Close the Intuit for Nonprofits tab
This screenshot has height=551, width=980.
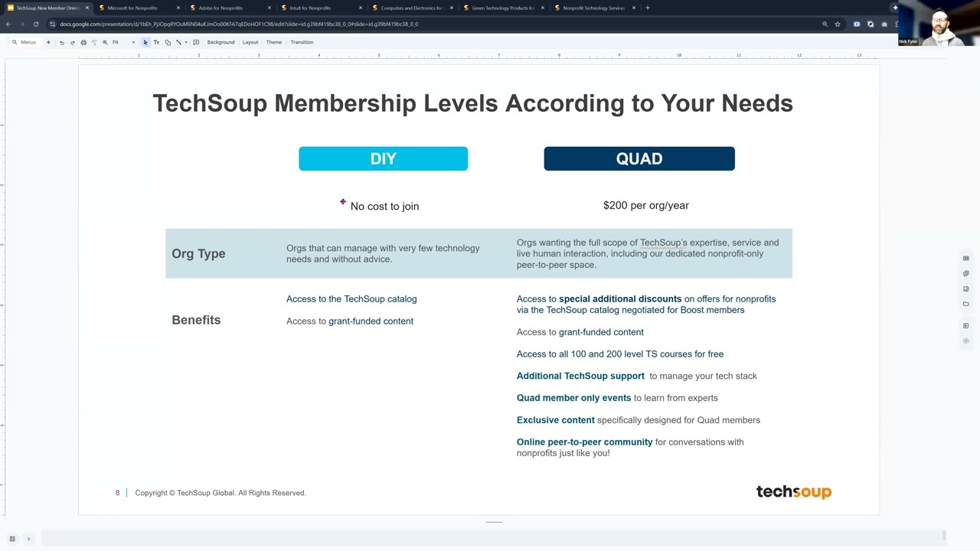[361, 8]
